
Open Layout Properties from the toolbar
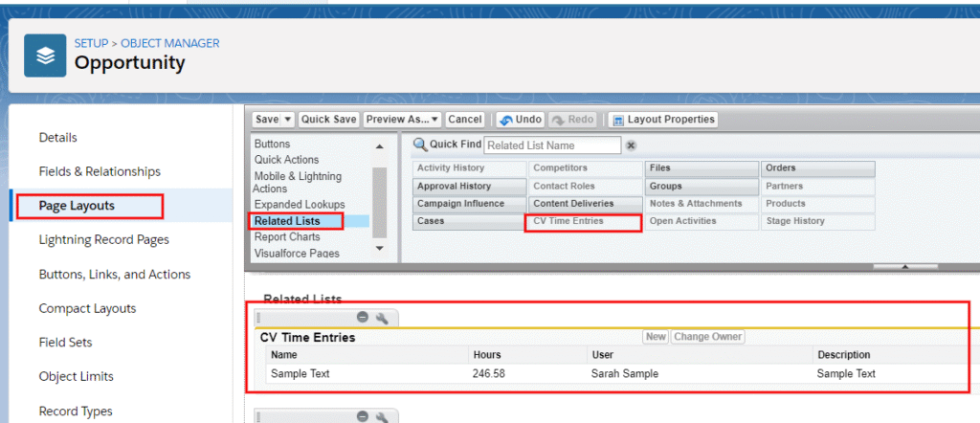coord(662,120)
